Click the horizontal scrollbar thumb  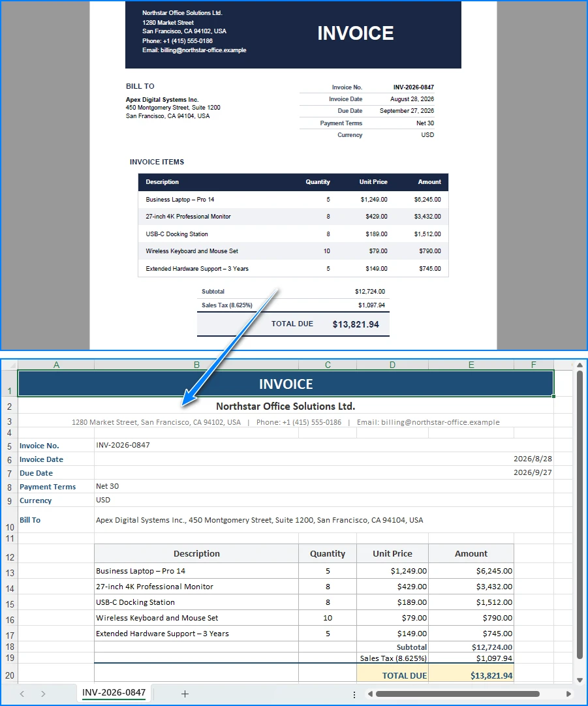(x=457, y=694)
